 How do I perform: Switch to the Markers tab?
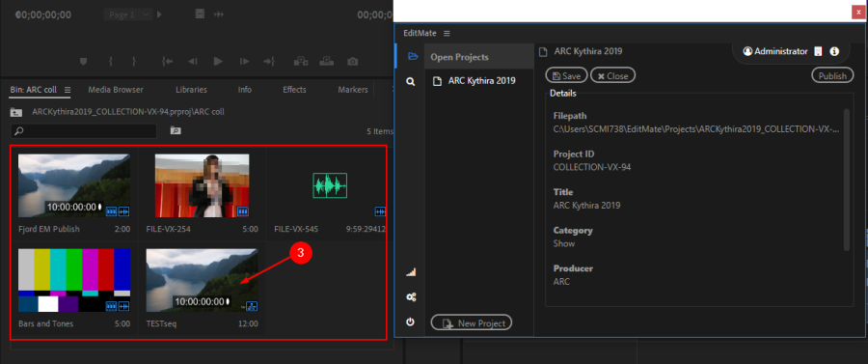[353, 90]
